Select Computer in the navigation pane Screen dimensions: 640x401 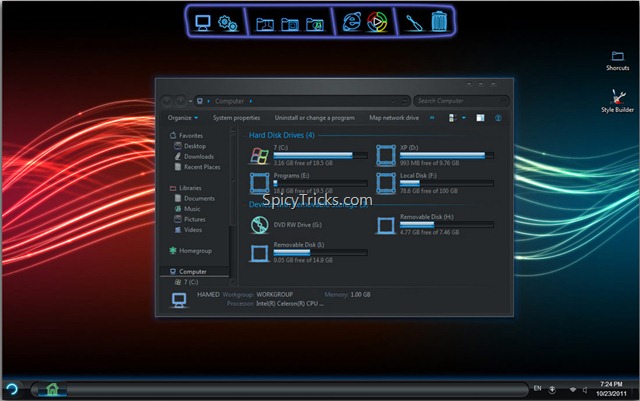(194, 271)
